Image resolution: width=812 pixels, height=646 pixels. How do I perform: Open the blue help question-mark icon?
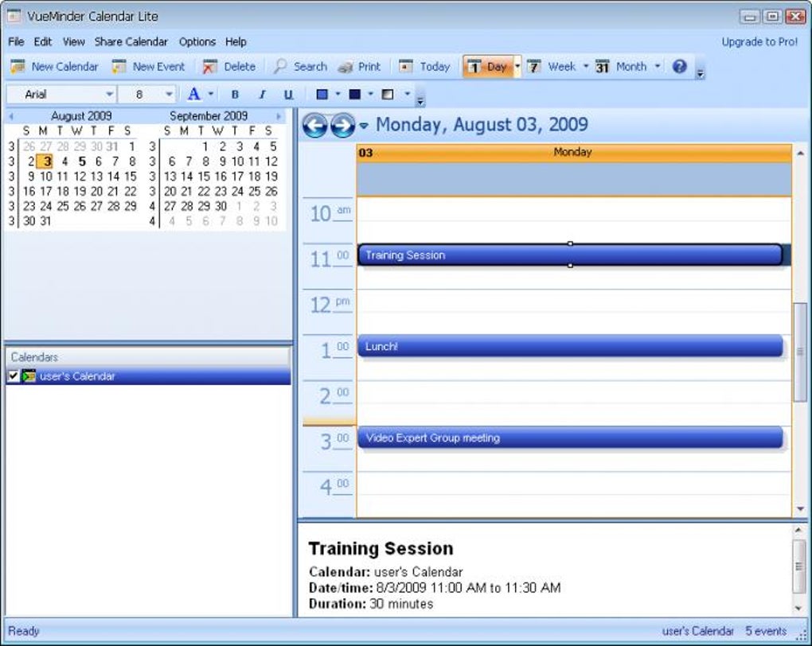[x=679, y=66]
